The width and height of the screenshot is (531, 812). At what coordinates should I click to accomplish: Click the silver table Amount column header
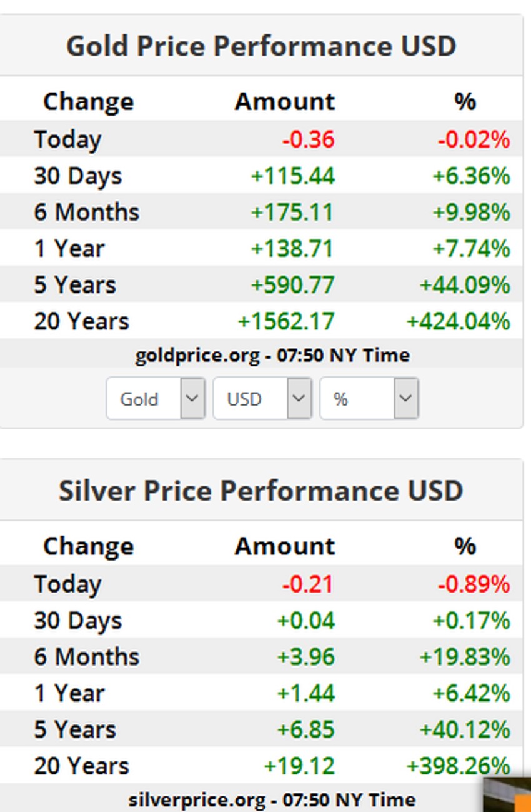(285, 546)
